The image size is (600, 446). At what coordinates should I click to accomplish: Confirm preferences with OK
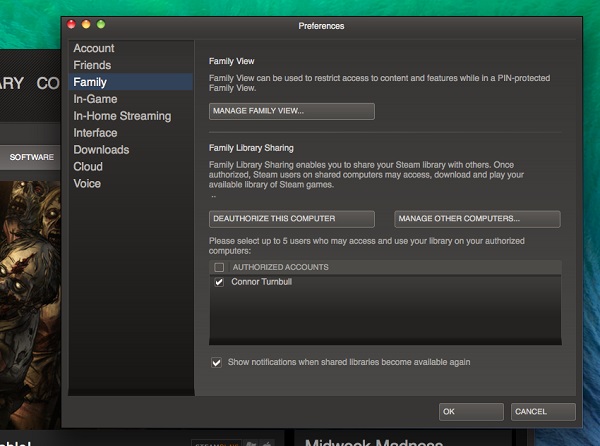(471, 412)
